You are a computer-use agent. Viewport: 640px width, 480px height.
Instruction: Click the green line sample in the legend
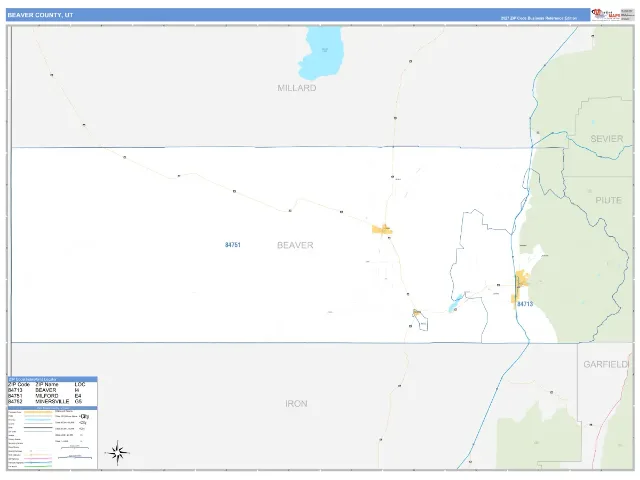coord(38,467)
